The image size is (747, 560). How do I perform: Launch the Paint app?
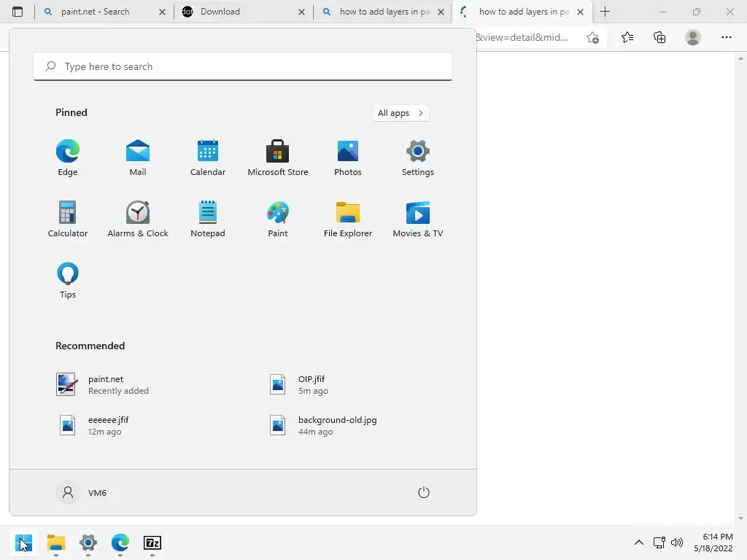click(278, 219)
